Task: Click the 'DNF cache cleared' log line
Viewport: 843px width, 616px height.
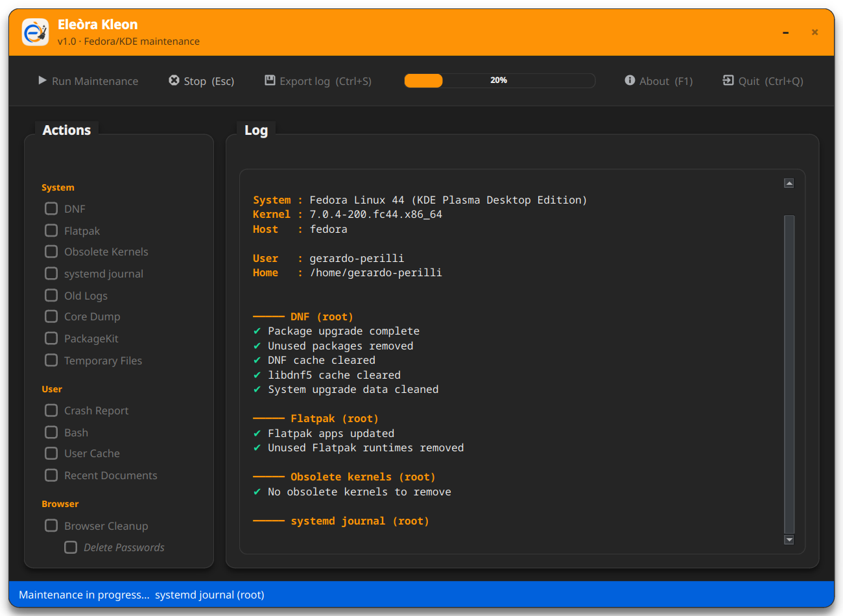Action: (322, 360)
